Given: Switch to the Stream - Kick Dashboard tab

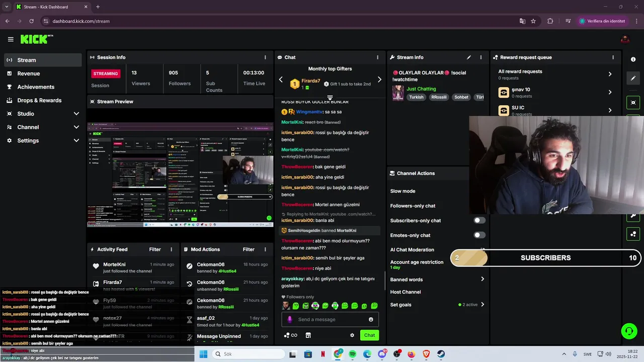Looking at the screenshot, I should pyautogui.click(x=51, y=7).
